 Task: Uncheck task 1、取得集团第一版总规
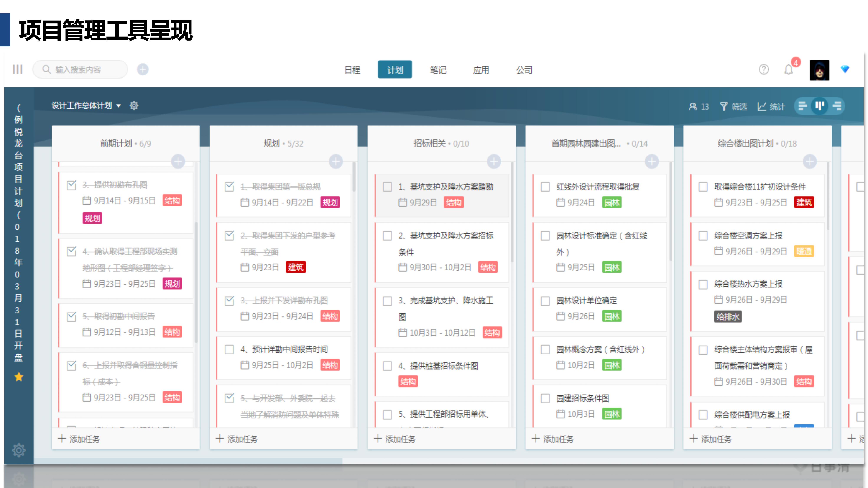[x=229, y=187]
